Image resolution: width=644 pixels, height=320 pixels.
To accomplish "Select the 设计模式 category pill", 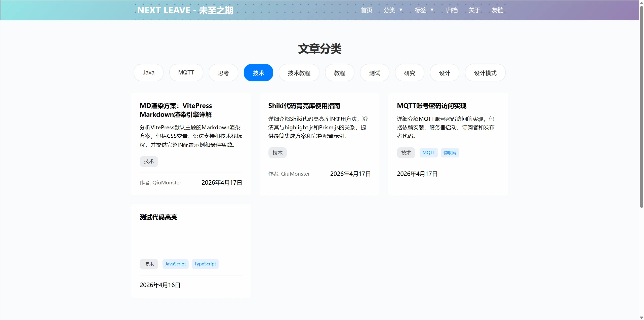I will pyautogui.click(x=485, y=72).
